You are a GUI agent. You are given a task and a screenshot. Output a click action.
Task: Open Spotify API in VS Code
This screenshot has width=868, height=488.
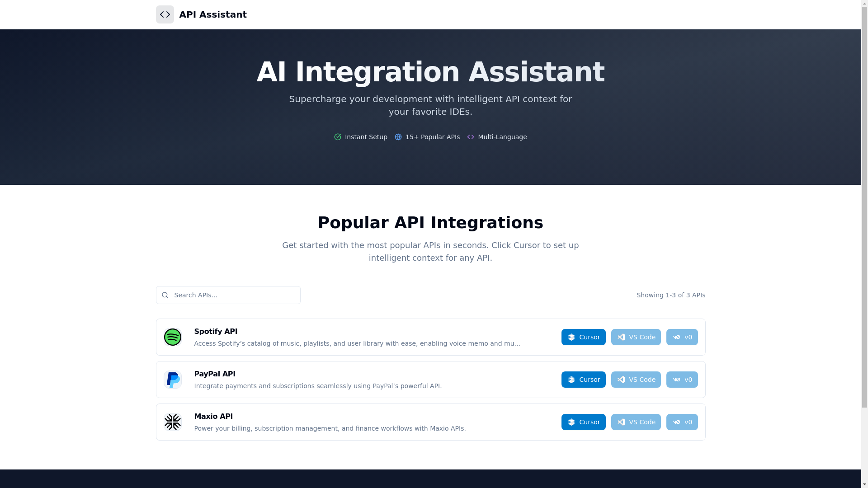tap(636, 337)
